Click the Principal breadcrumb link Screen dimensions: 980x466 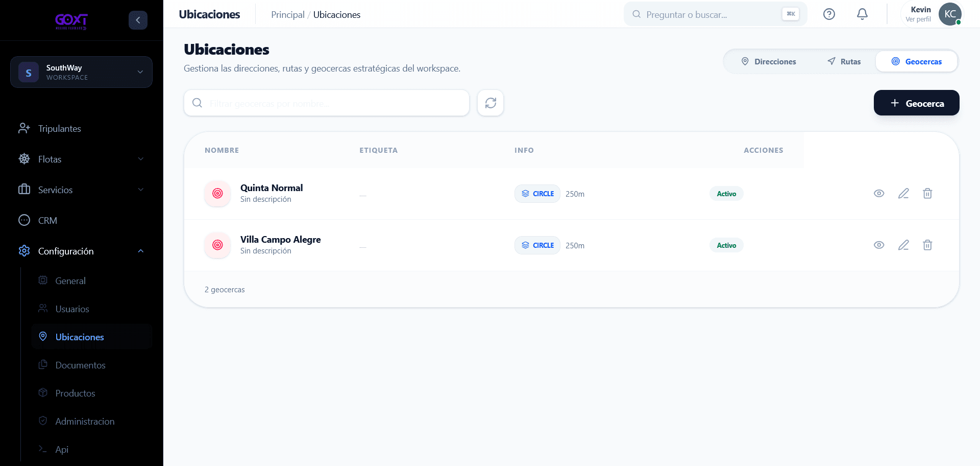288,15
